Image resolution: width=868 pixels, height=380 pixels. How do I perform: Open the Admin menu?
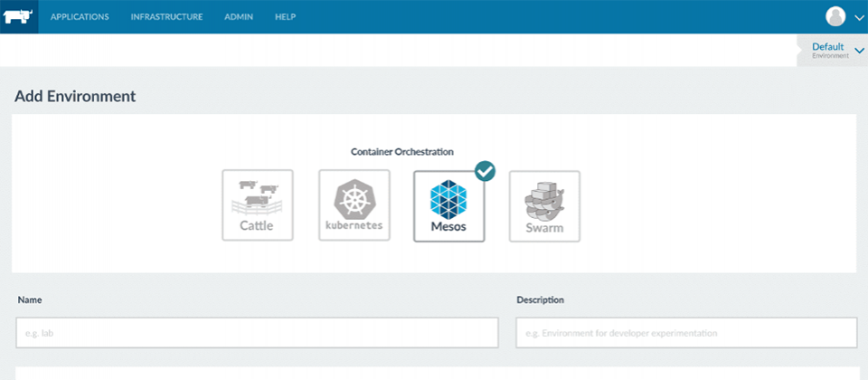[x=239, y=16]
